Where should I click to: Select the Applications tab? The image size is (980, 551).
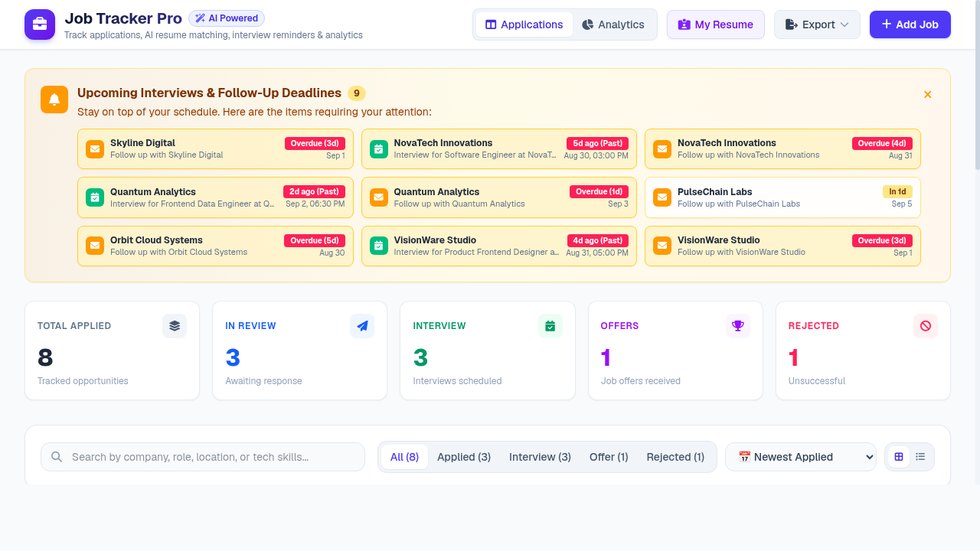tap(524, 24)
